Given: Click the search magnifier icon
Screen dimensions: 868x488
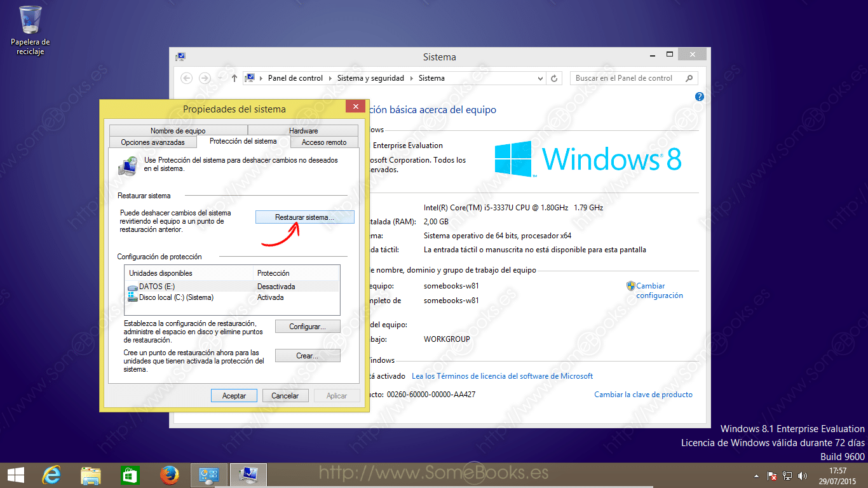Looking at the screenshot, I should [688, 78].
